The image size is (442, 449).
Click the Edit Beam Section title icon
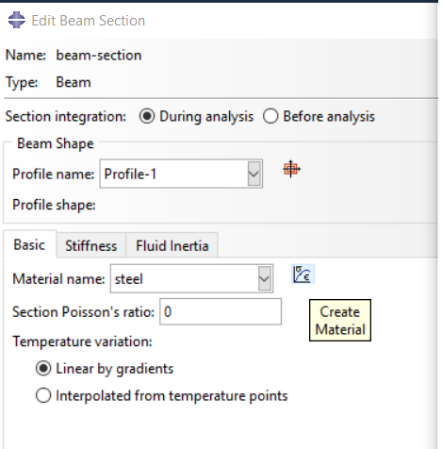(16, 20)
